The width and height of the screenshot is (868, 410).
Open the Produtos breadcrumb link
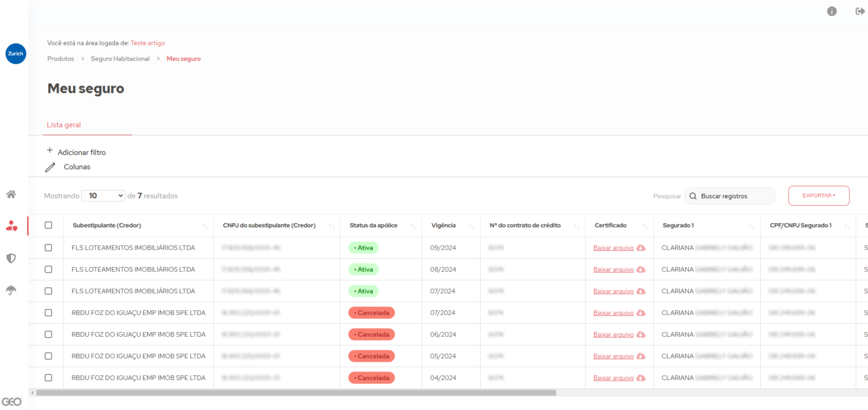tap(60, 59)
